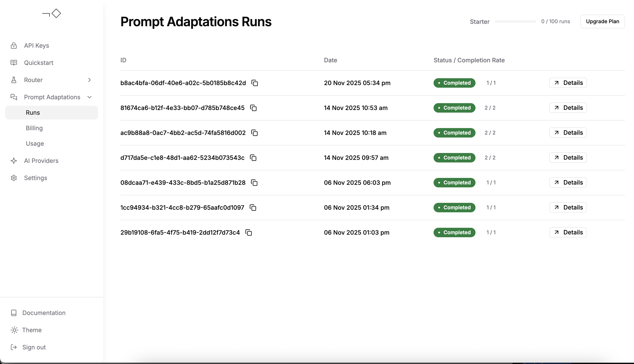634x364 pixels.
Task: Copy the d717da5e run ID
Action: pos(253,158)
